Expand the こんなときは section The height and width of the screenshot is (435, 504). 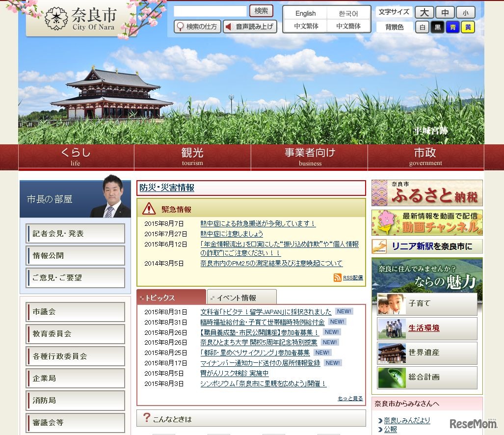pyautogui.click(x=251, y=418)
